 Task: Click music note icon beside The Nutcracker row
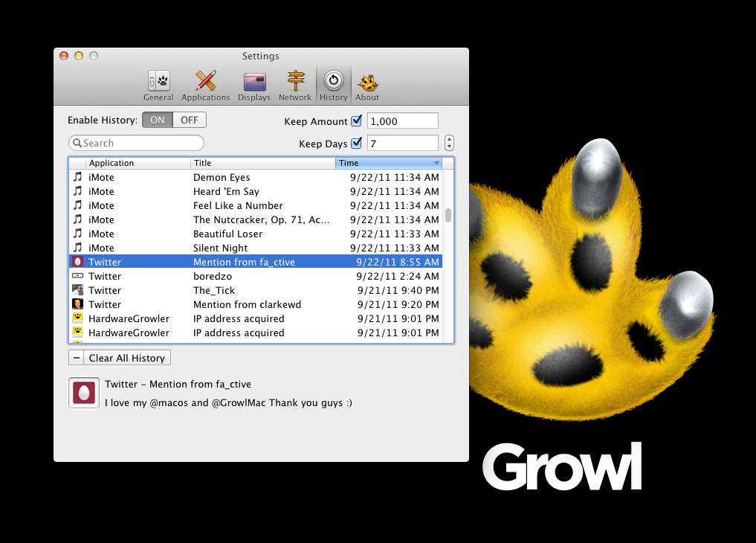coord(77,219)
